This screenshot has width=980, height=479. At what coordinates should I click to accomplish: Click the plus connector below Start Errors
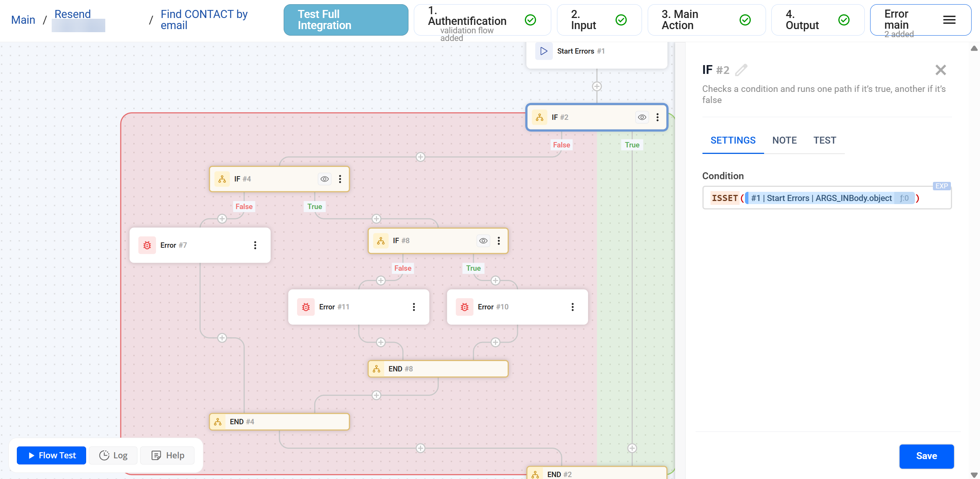[597, 87]
